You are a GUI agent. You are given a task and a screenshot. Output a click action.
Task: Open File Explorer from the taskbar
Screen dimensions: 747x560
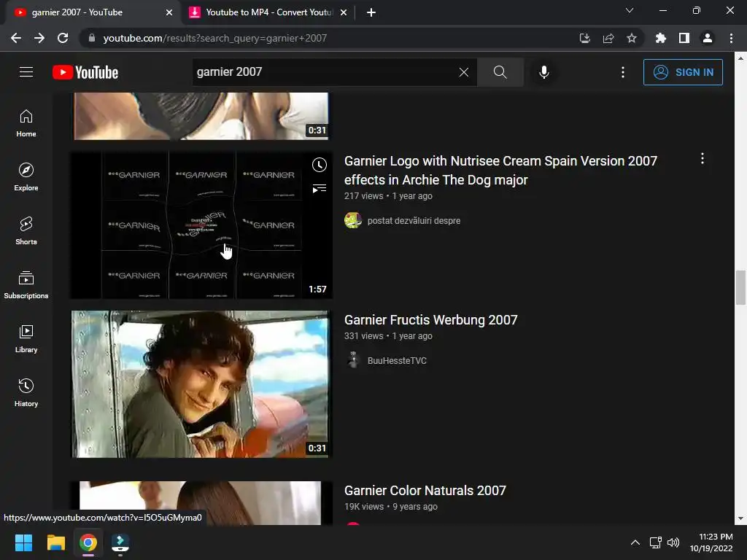pyautogui.click(x=55, y=542)
